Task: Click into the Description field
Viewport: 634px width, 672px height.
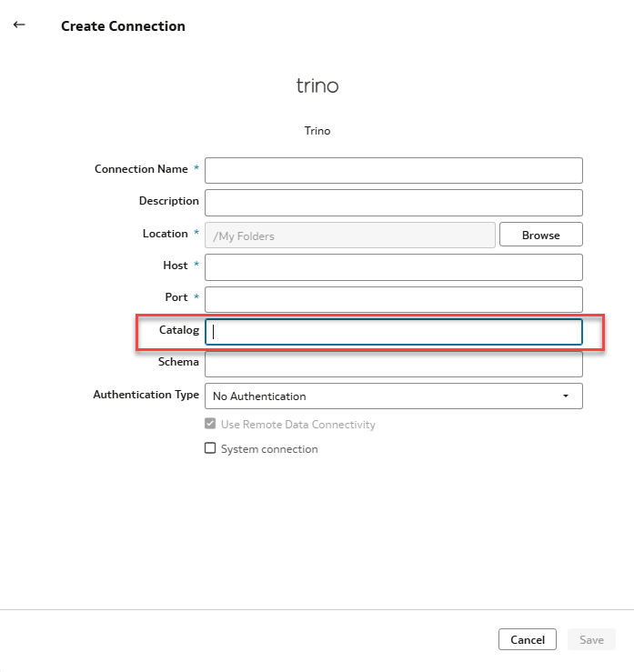Action: pyautogui.click(x=394, y=203)
